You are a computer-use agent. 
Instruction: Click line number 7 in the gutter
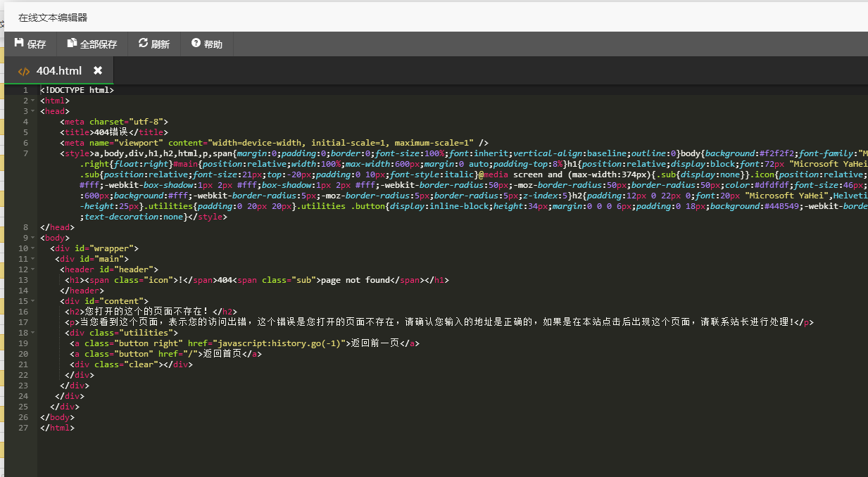tap(25, 153)
